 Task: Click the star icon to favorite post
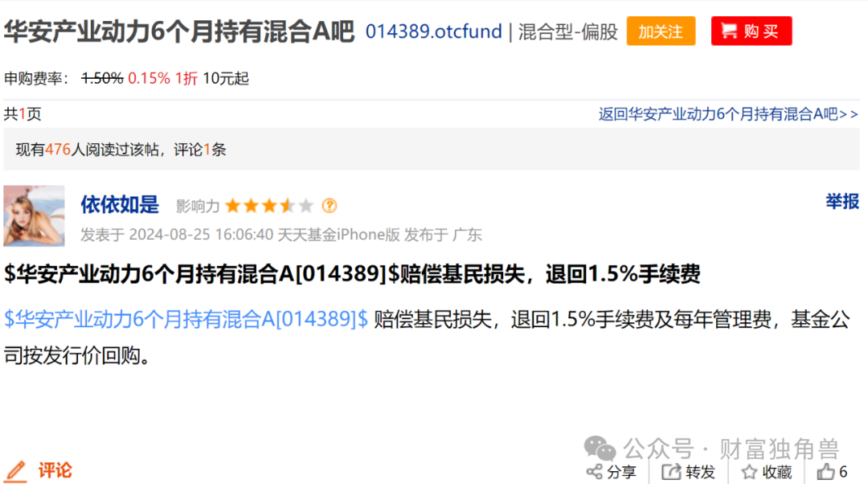click(x=749, y=472)
